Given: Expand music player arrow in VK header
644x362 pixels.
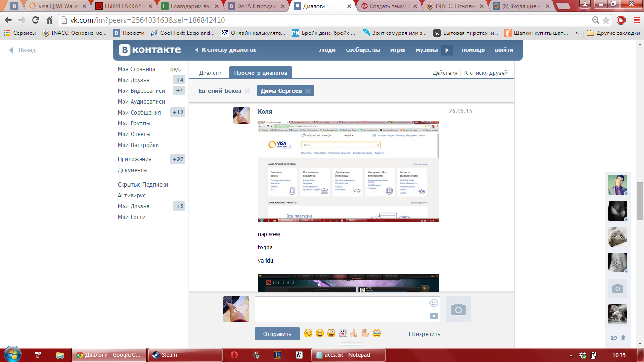Looking at the screenshot, I should click(x=447, y=50).
